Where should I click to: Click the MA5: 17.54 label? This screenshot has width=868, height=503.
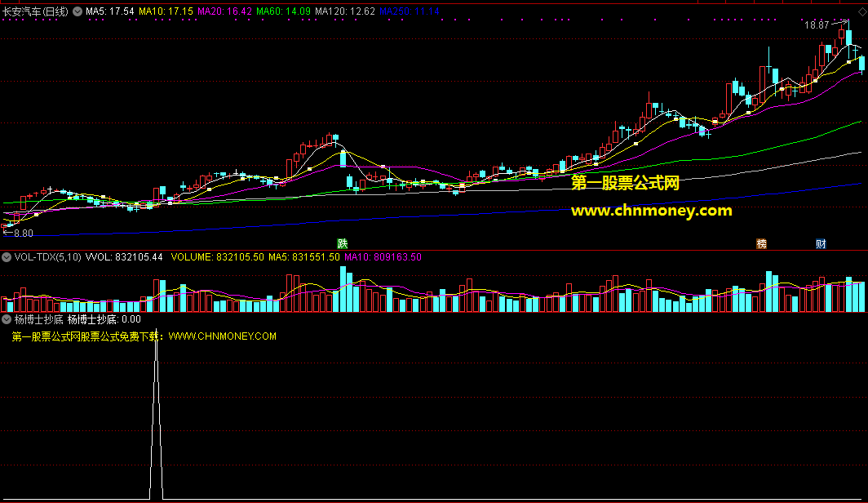click(x=109, y=11)
